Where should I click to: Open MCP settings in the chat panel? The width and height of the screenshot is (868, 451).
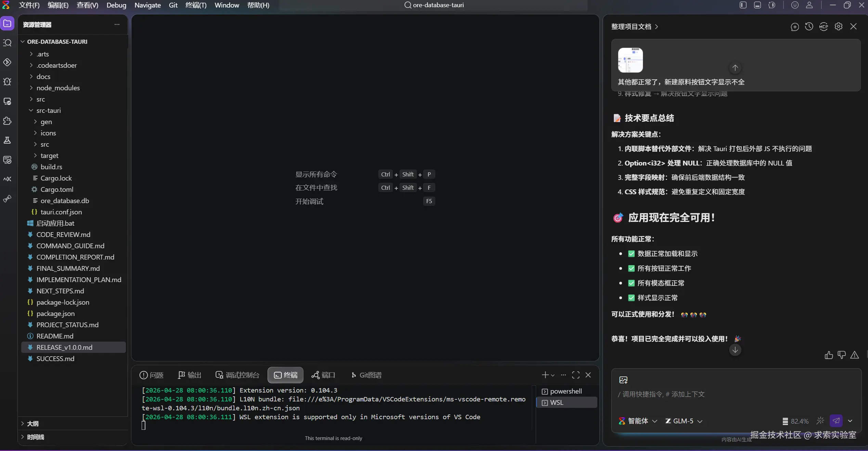[824, 27]
